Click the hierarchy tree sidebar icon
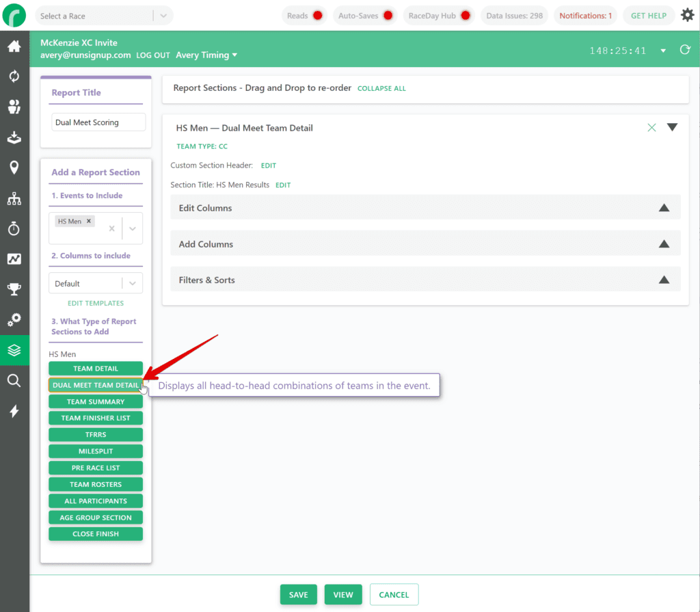700x612 pixels. click(14, 198)
